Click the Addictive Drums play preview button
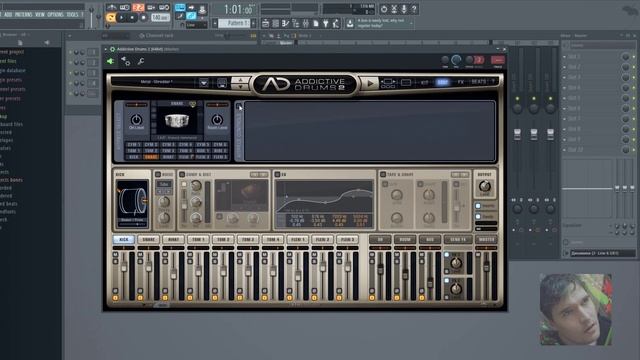The width and height of the screenshot is (640, 360). point(370,83)
